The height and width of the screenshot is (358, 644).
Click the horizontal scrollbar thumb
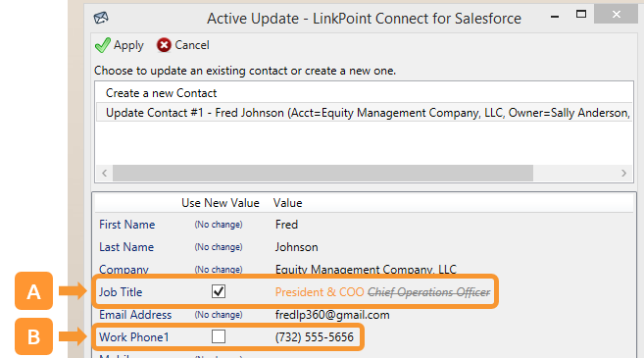click(x=322, y=173)
